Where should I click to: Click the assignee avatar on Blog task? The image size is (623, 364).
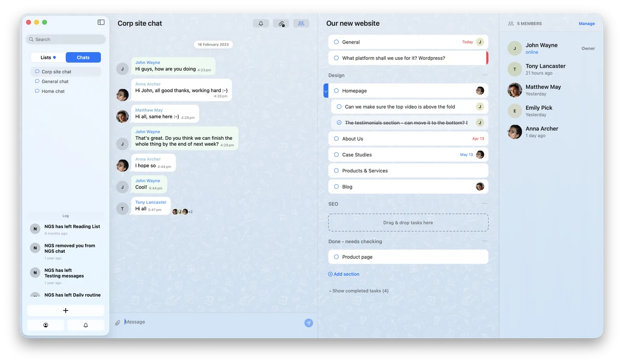pyautogui.click(x=480, y=187)
